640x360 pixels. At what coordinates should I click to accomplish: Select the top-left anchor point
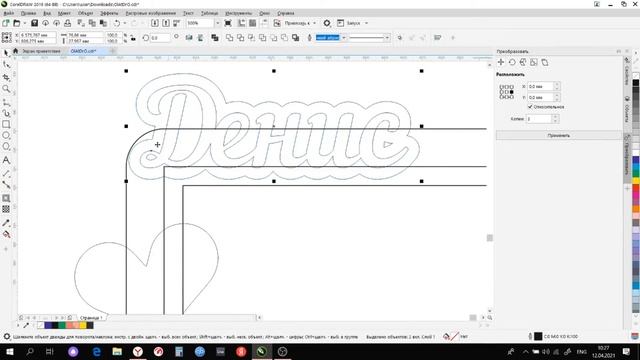coord(502,87)
